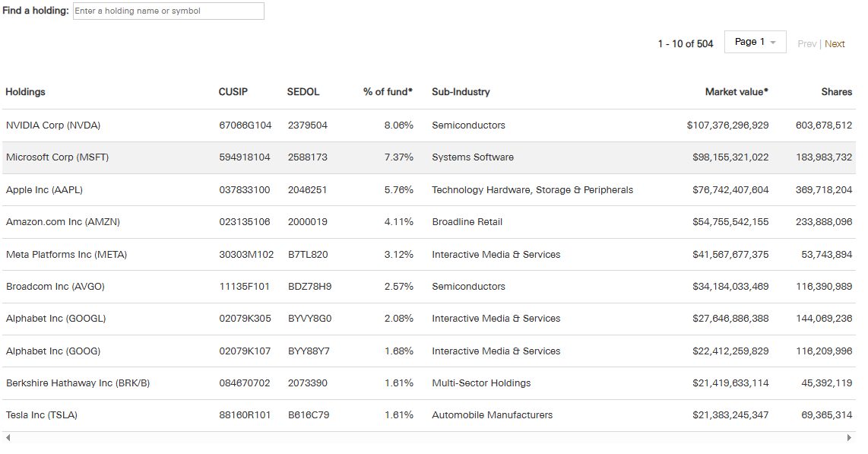The image size is (868, 454).
Task: Click Berkshire shares 45,392,119
Action: [x=826, y=383]
